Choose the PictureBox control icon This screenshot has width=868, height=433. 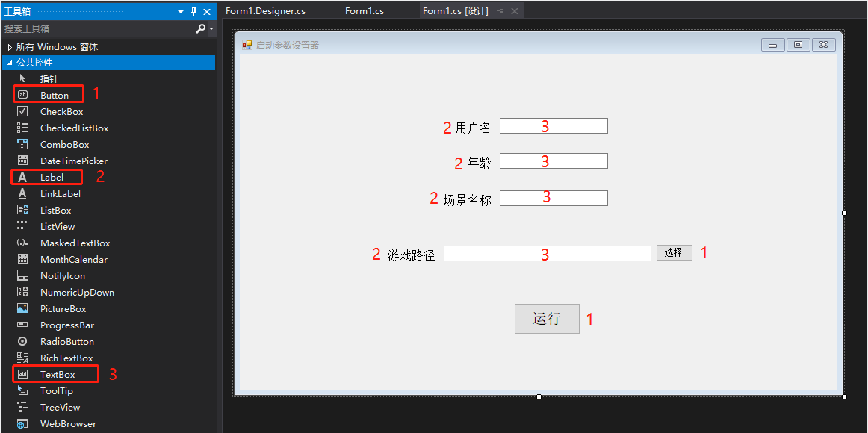click(22, 308)
